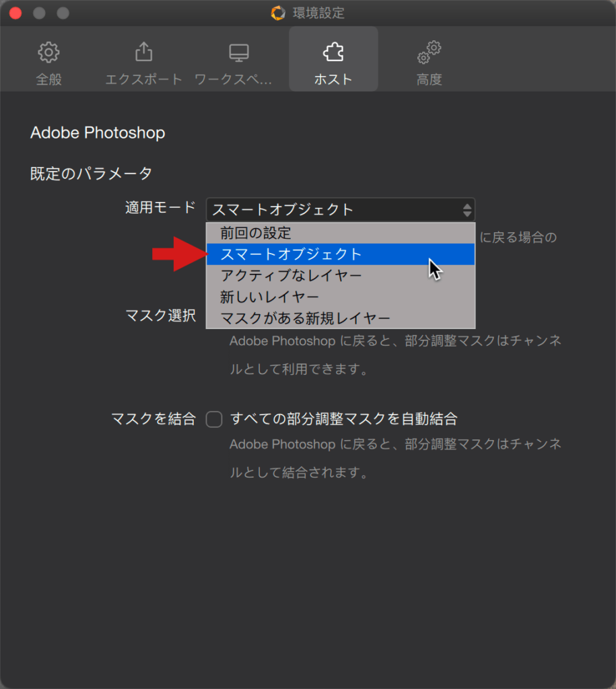Enable すべての部分調整マスクを自動結合 checkbox

pyautogui.click(x=214, y=419)
